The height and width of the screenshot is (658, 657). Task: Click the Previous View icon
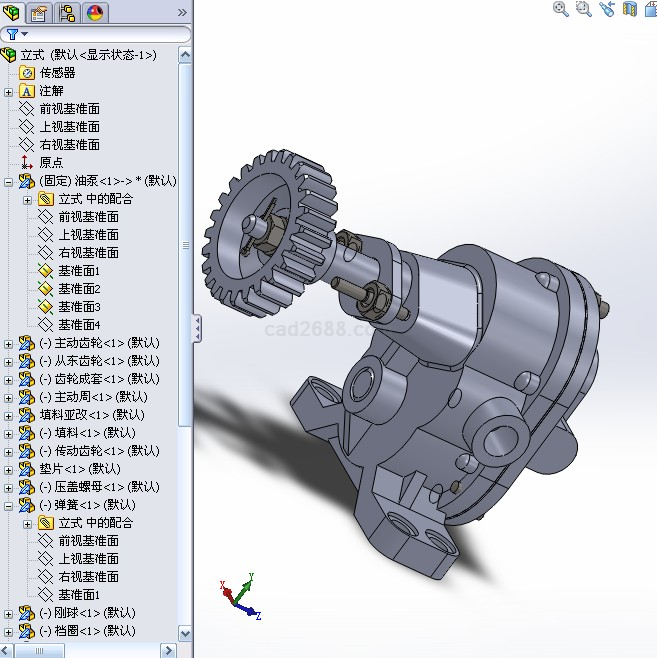607,9
